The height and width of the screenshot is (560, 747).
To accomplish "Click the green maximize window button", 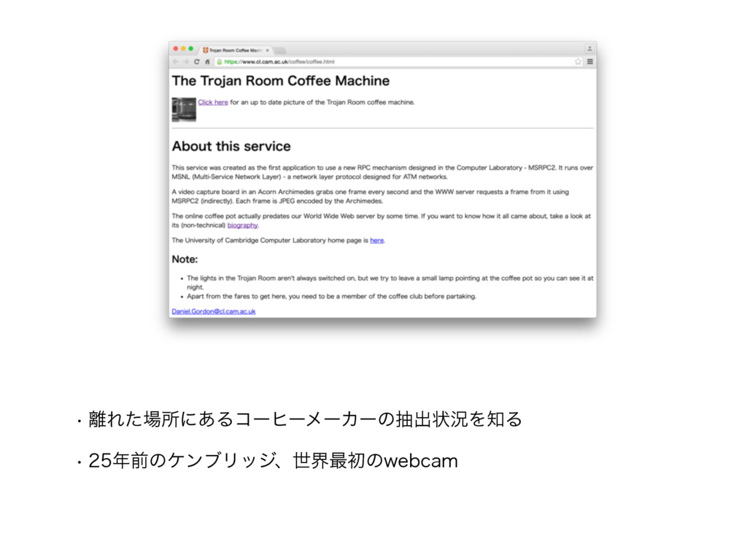I will (x=191, y=49).
